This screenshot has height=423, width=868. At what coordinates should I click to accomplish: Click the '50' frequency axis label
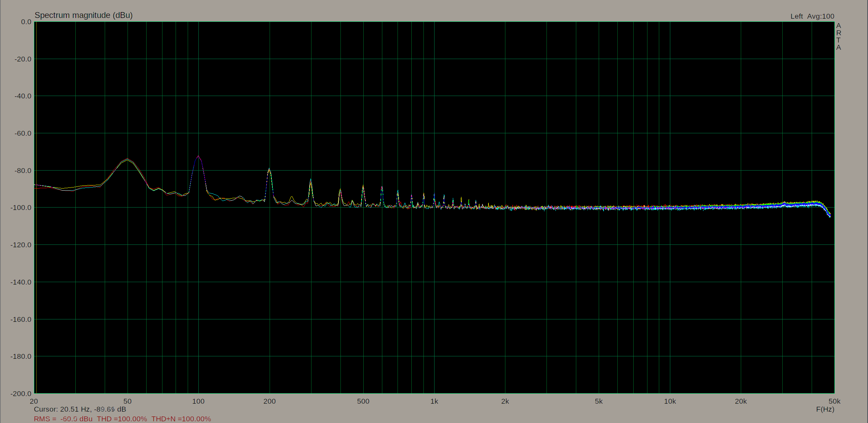tap(128, 401)
